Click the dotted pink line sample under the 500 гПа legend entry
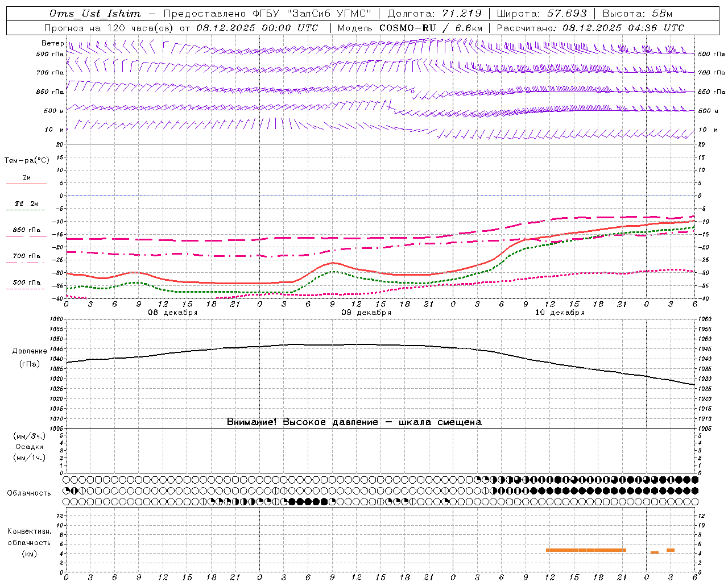 point(26,289)
